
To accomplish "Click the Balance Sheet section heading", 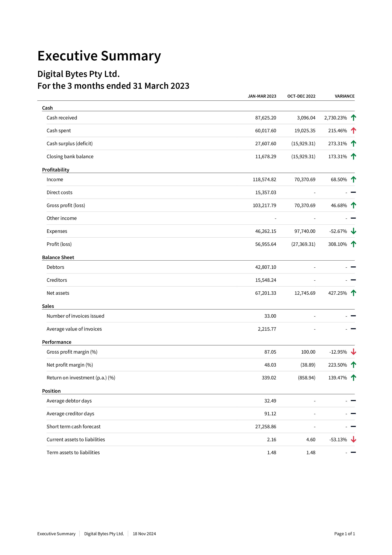I will point(58,257).
